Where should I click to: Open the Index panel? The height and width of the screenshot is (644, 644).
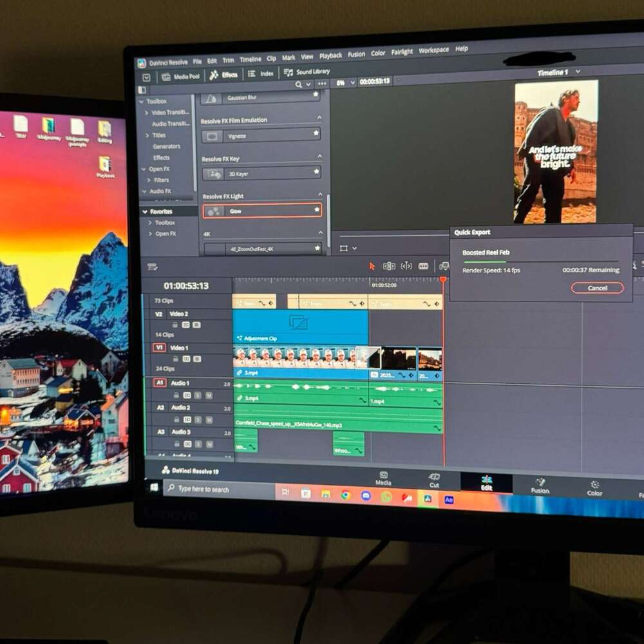261,73
